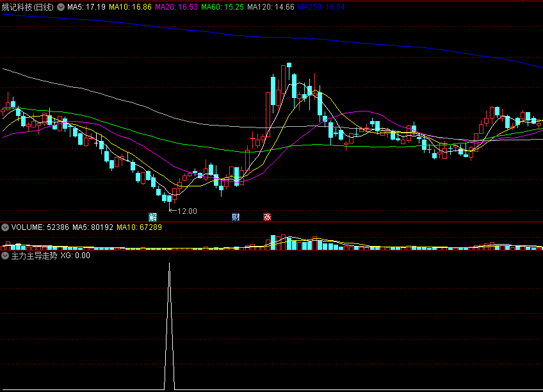This screenshot has width=543, height=392.
Task: Select the MA20: 16.53 label
Action: coord(176,7)
